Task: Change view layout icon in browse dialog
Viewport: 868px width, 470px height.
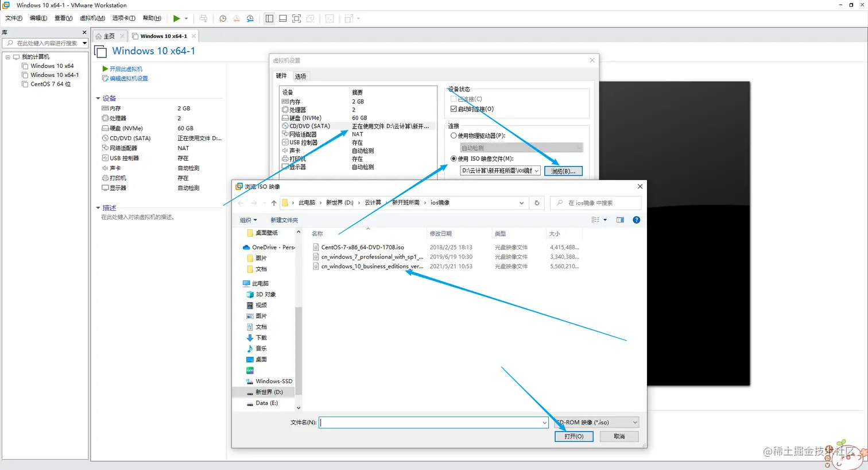Action: coord(596,220)
